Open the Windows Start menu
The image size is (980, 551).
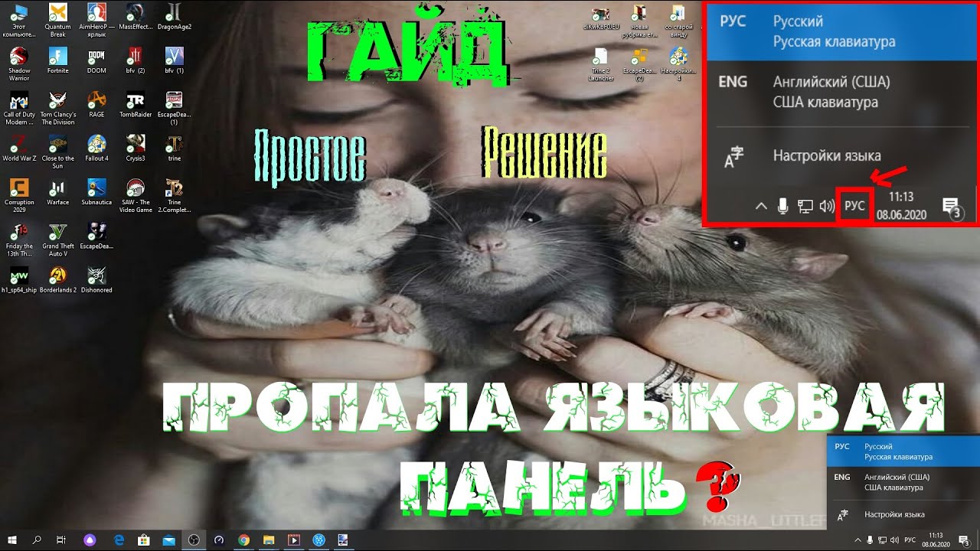pos(14,540)
